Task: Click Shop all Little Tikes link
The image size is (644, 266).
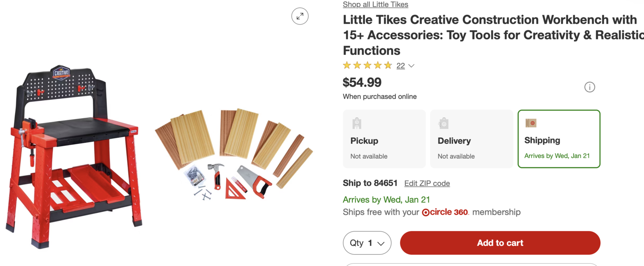Action: (x=375, y=4)
